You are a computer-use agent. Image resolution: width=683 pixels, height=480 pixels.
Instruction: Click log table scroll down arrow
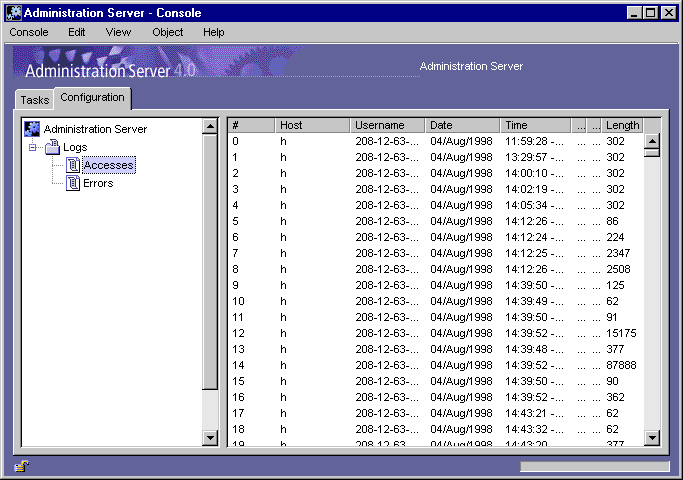tap(652, 437)
